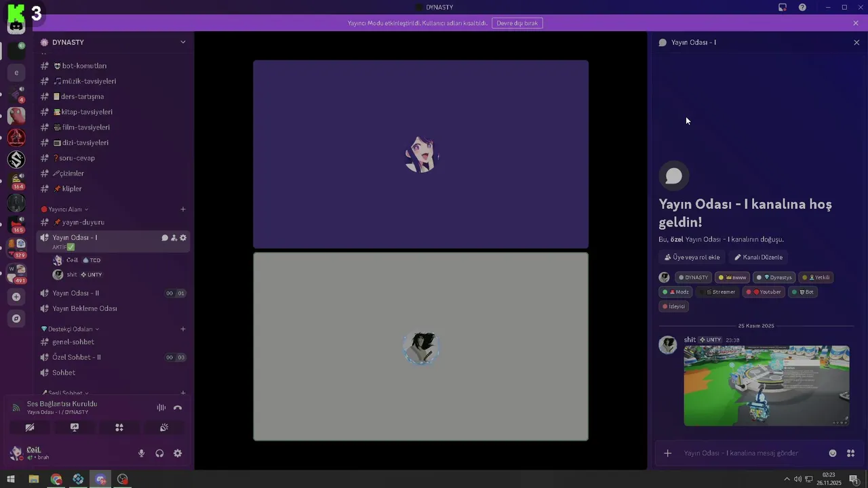This screenshot has height=488, width=868.
Task: Open the game screenshot posted by shit
Action: [766, 386]
